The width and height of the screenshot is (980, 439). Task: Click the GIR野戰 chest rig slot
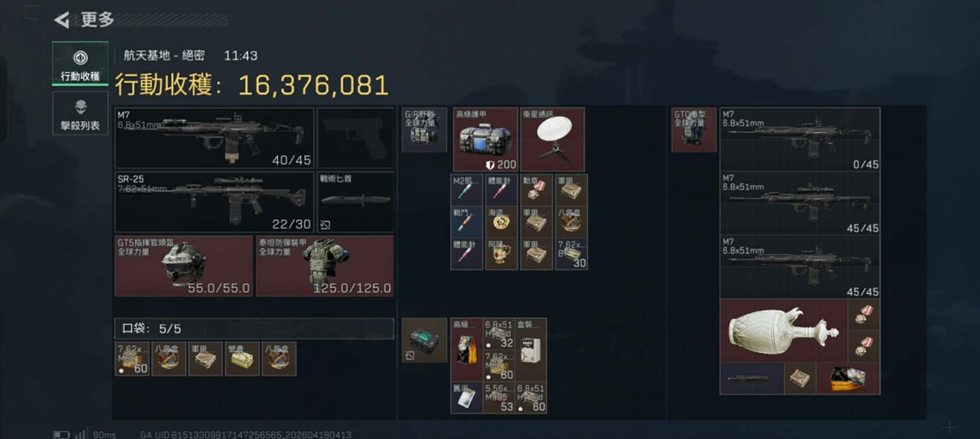coord(424,130)
